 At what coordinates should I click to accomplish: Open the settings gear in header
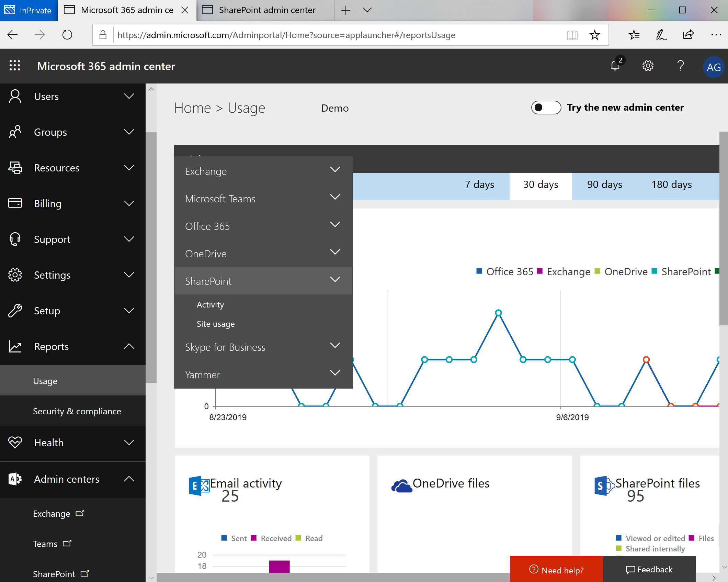pos(648,66)
